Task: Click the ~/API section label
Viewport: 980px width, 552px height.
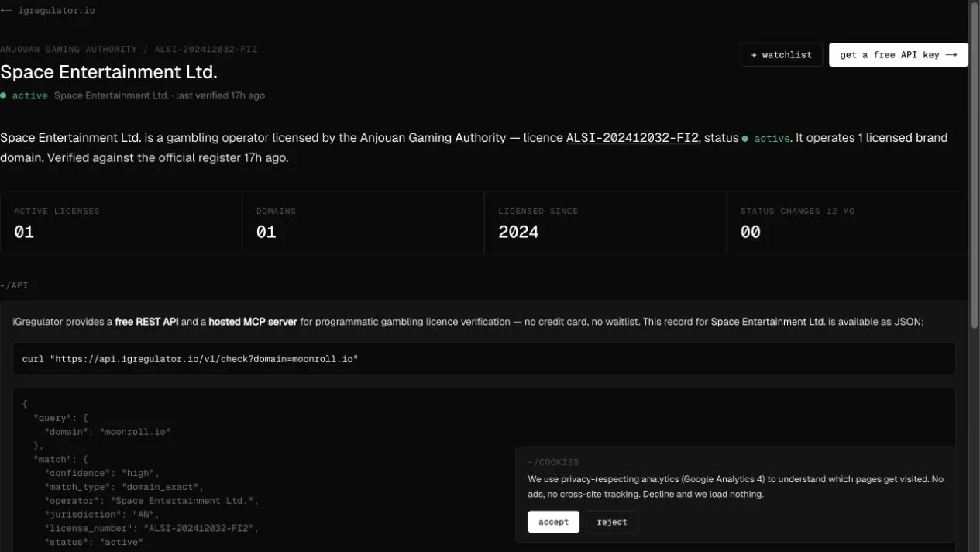Action: [14, 285]
